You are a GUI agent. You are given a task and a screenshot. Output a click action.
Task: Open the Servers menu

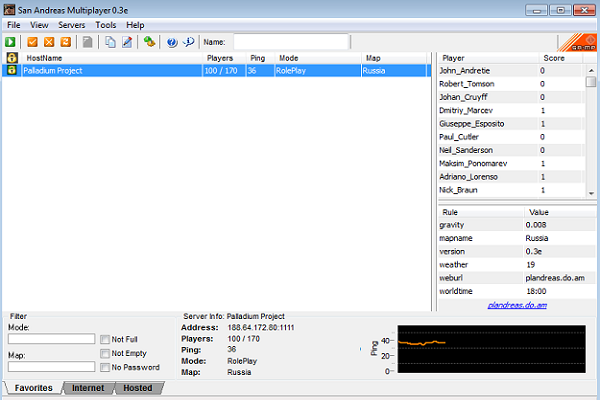click(72, 25)
